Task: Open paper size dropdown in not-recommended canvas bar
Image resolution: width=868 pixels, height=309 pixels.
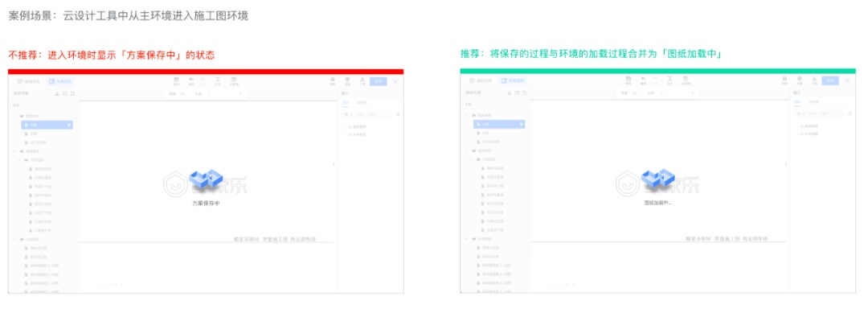Action: pos(182,94)
